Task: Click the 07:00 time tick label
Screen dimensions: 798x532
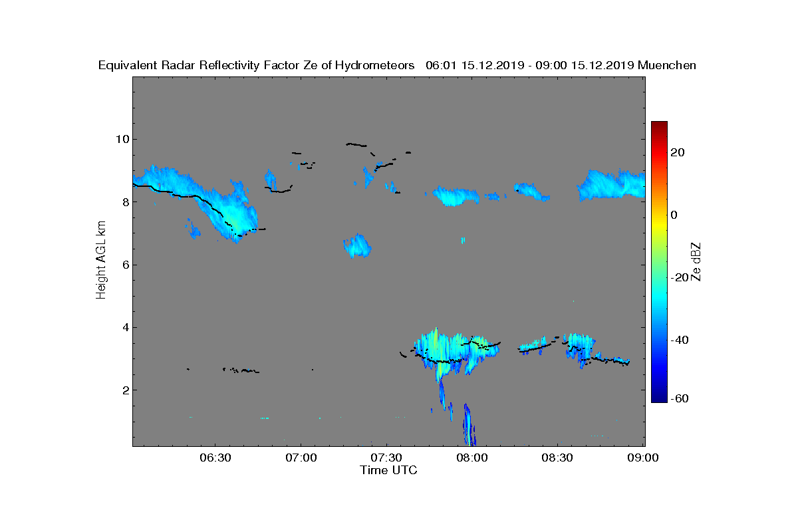Action: click(x=301, y=458)
